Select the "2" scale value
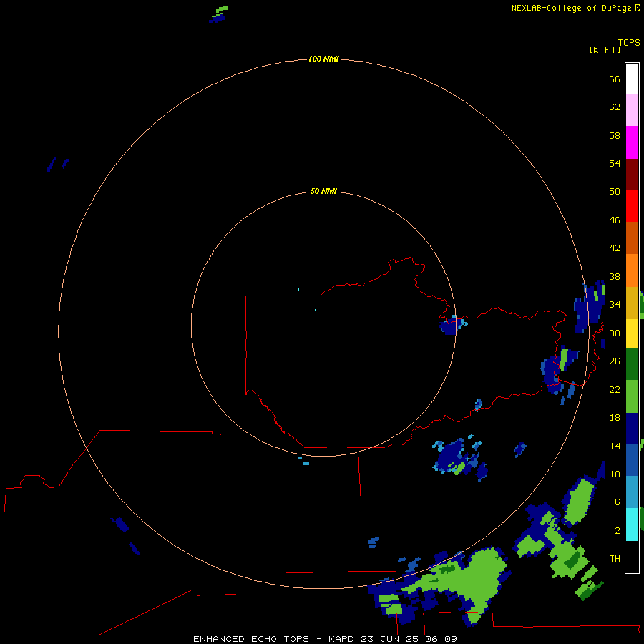Screen dimensions: 644x644 pyautogui.click(x=618, y=531)
